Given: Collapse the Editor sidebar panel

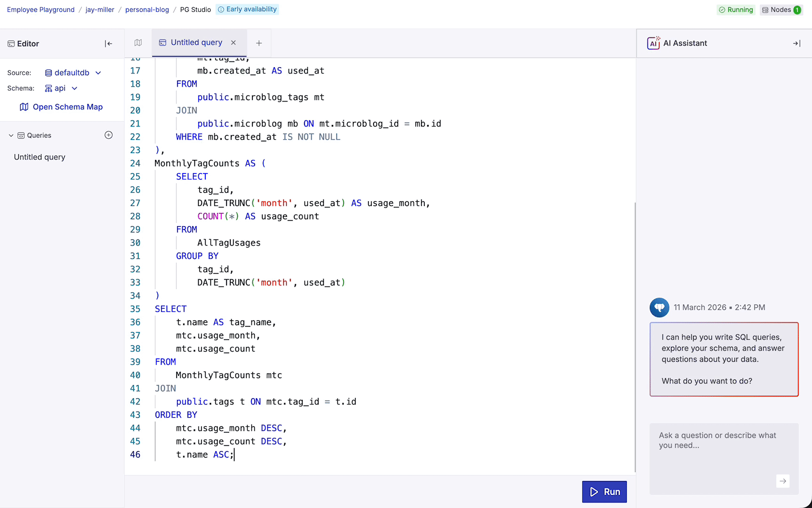Looking at the screenshot, I should (109, 43).
